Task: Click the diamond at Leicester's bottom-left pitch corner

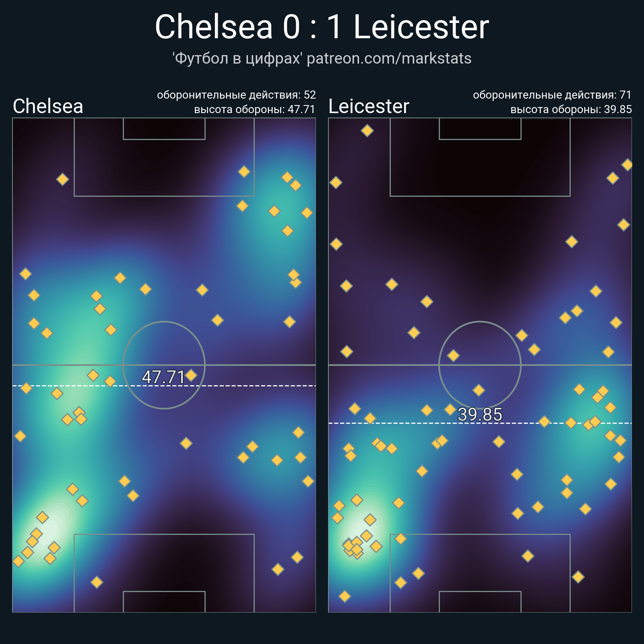Action: tap(345, 596)
